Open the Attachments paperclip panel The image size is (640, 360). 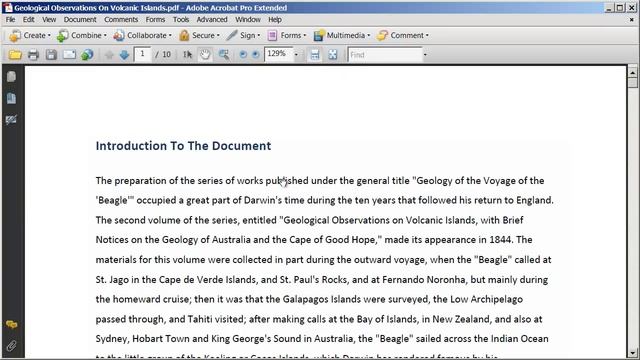[11, 346]
